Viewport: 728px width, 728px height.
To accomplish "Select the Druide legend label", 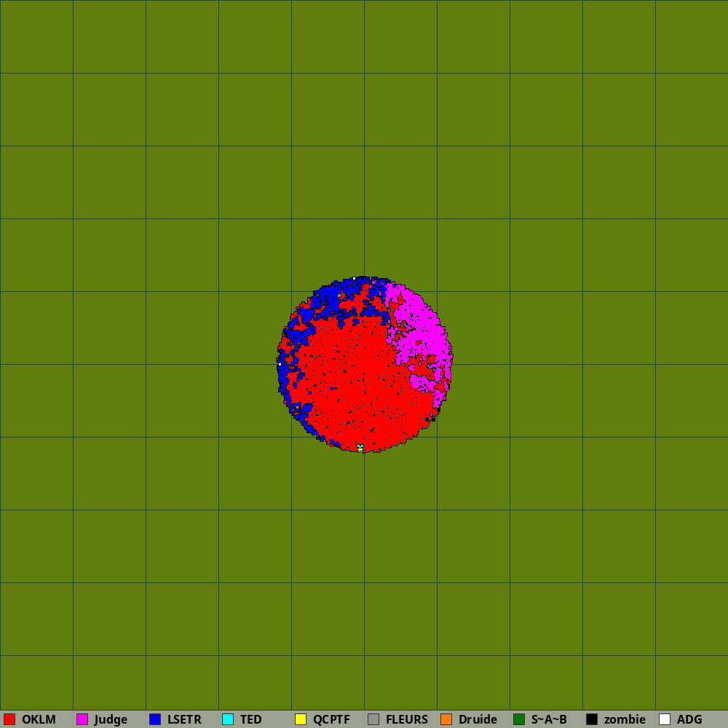I will [x=478, y=719].
